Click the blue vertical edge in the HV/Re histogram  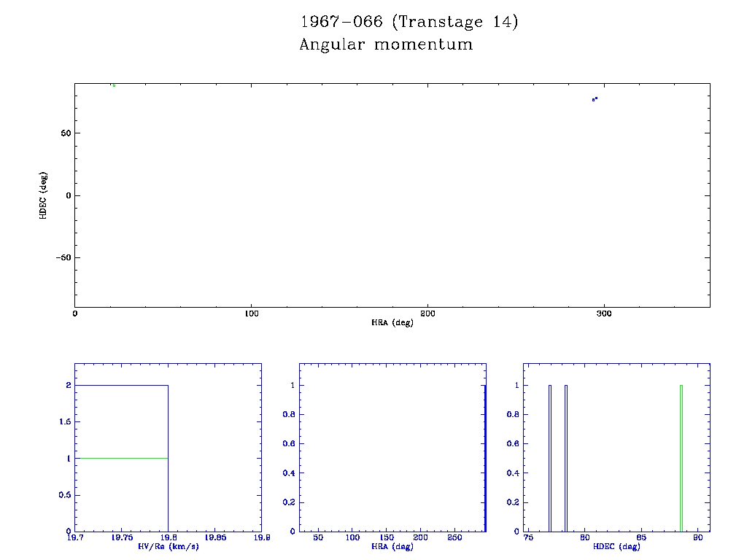pos(169,459)
